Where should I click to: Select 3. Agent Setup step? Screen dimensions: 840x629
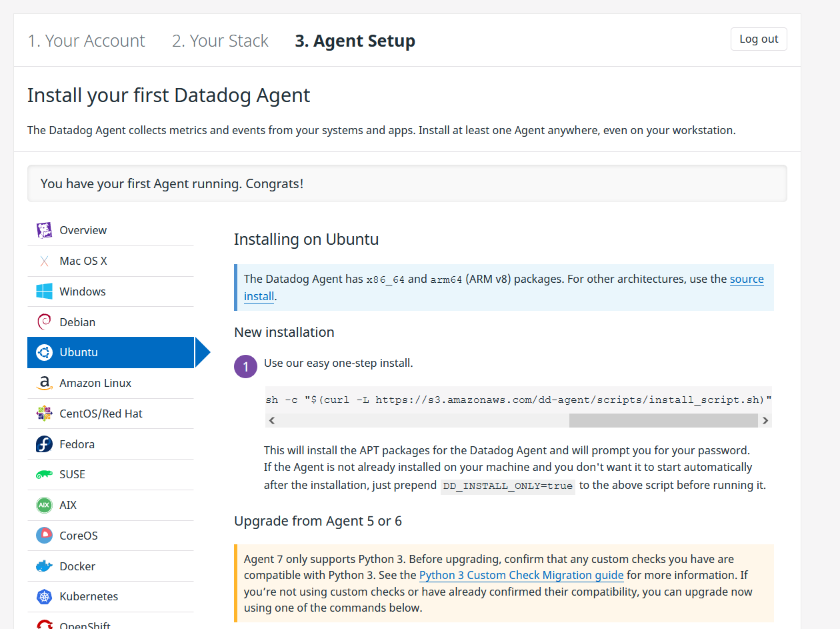(x=355, y=41)
